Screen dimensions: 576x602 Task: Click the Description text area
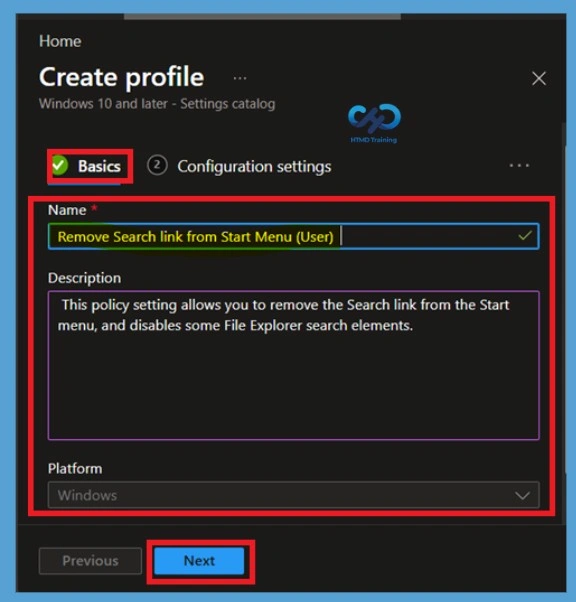point(294,365)
